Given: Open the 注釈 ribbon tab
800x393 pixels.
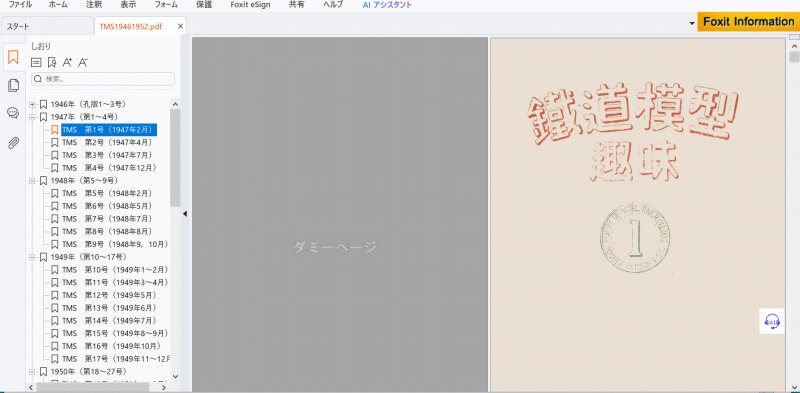Looking at the screenshot, I should [x=94, y=5].
